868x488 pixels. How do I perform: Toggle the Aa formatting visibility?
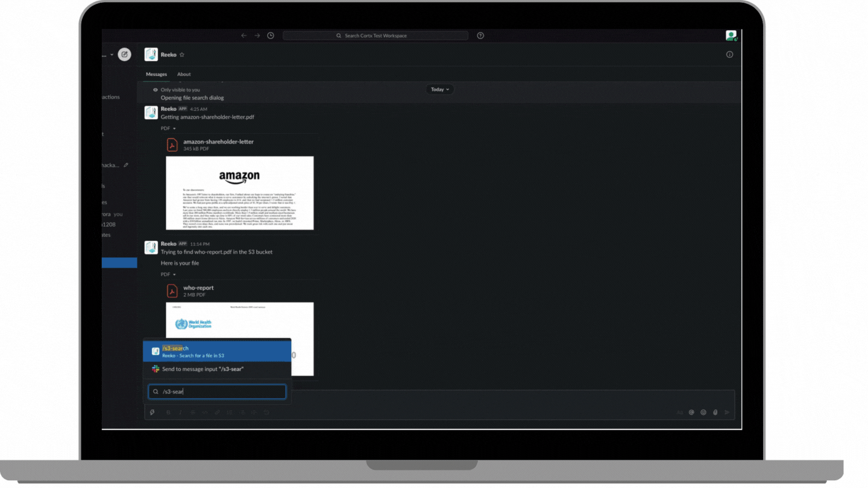(679, 413)
